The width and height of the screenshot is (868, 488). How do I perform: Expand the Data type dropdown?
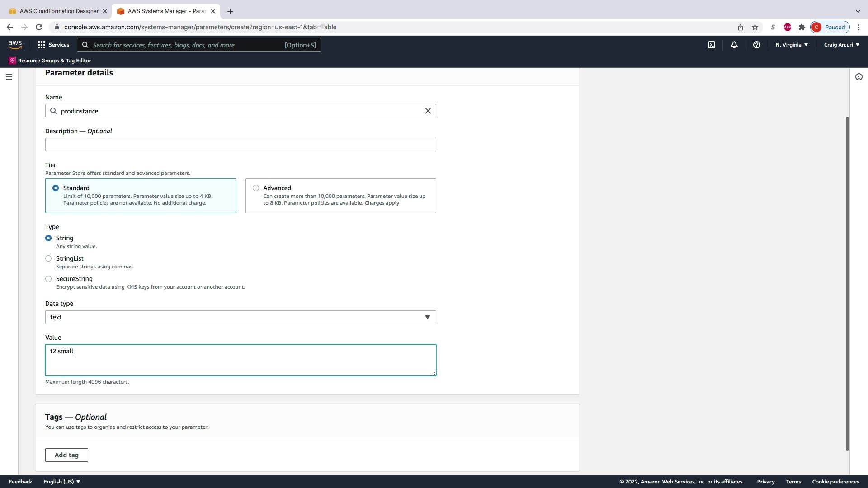[241, 317]
